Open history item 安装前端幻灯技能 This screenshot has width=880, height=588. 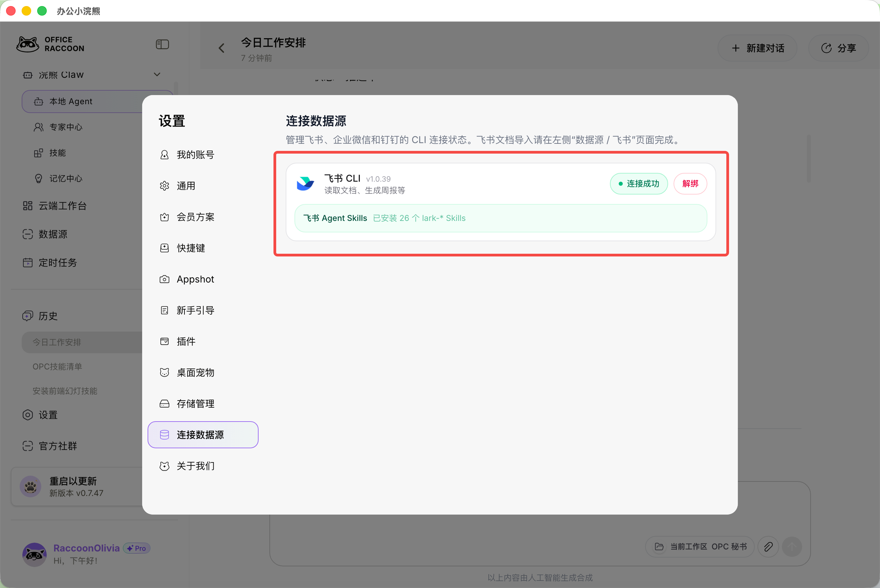[x=65, y=391]
